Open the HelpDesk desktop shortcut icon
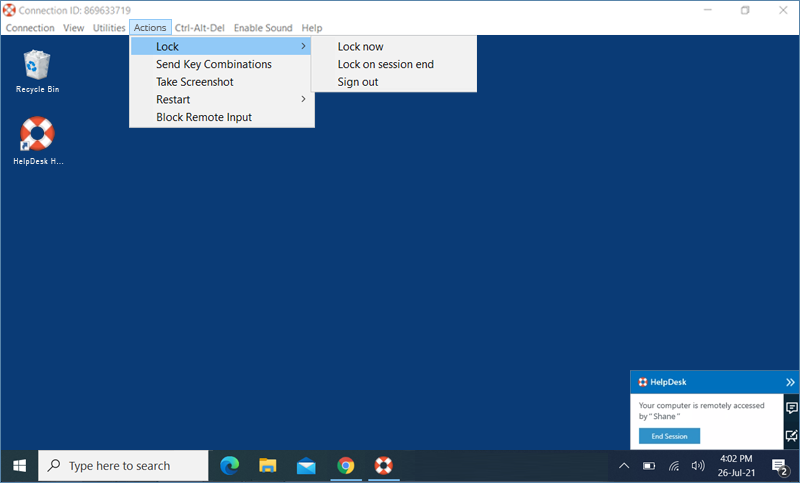 37,135
